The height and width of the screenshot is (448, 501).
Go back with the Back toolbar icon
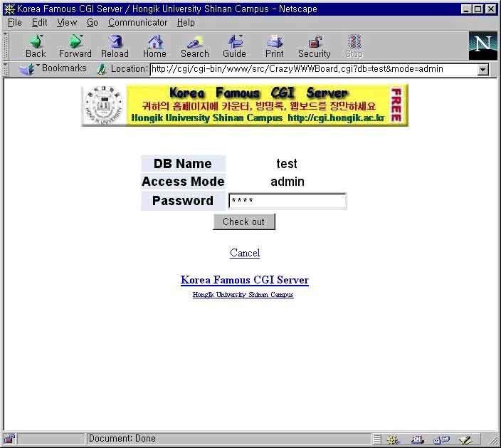pyautogui.click(x=36, y=46)
